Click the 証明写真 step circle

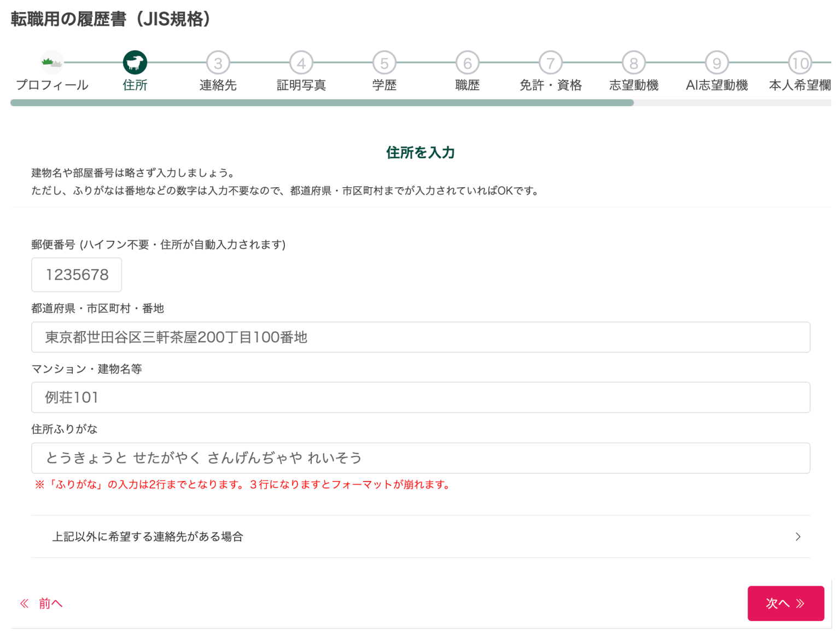pyautogui.click(x=301, y=62)
